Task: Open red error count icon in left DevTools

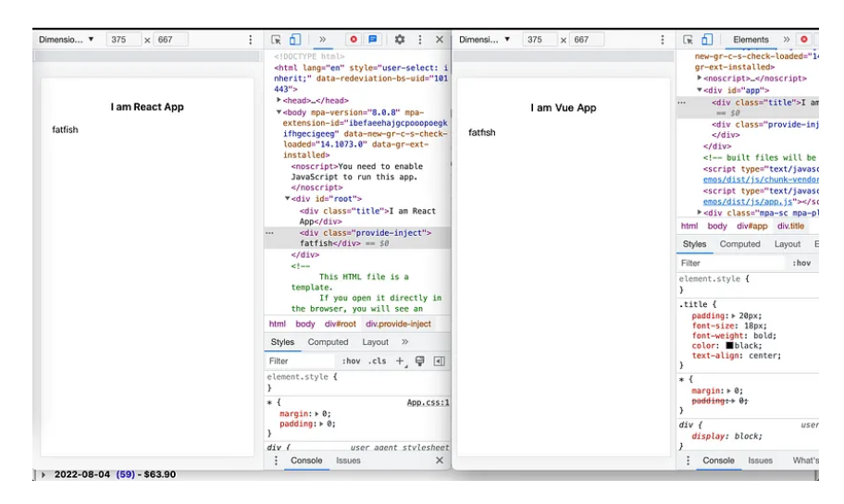Action: pyautogui.click(x=354, y=39)
